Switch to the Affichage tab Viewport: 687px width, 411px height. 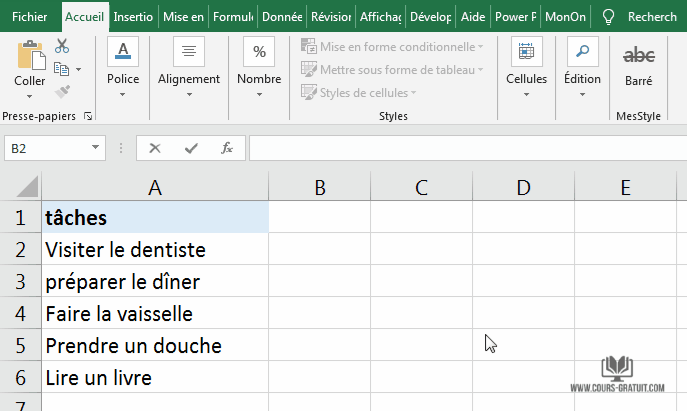(380, 17)
